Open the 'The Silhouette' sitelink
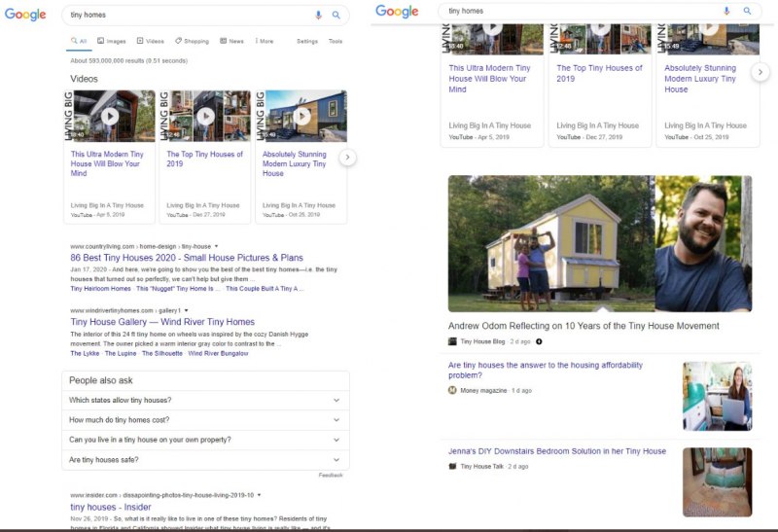This screenshot has width=778, height=532. (x=162, y=353)
